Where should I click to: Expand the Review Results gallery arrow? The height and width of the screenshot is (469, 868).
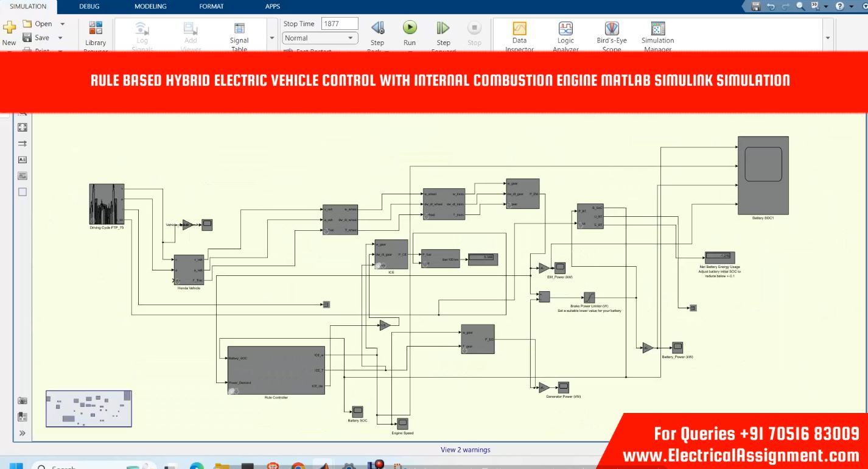(827, 38)
